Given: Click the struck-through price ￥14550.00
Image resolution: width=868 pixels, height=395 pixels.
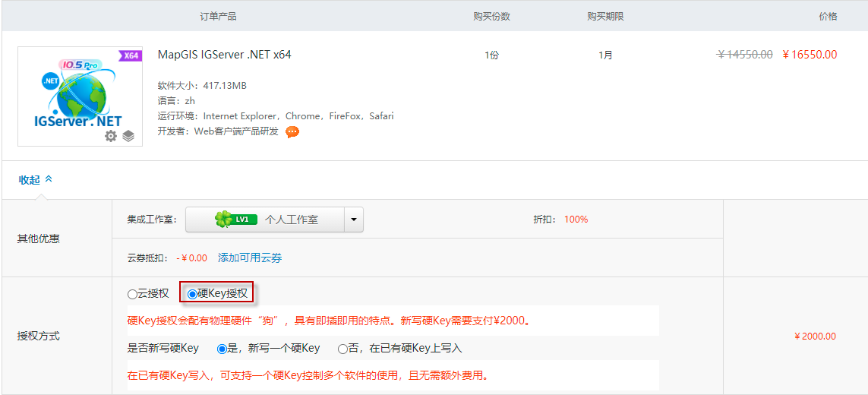Looking at the screenshot, I should click(744, 54).
